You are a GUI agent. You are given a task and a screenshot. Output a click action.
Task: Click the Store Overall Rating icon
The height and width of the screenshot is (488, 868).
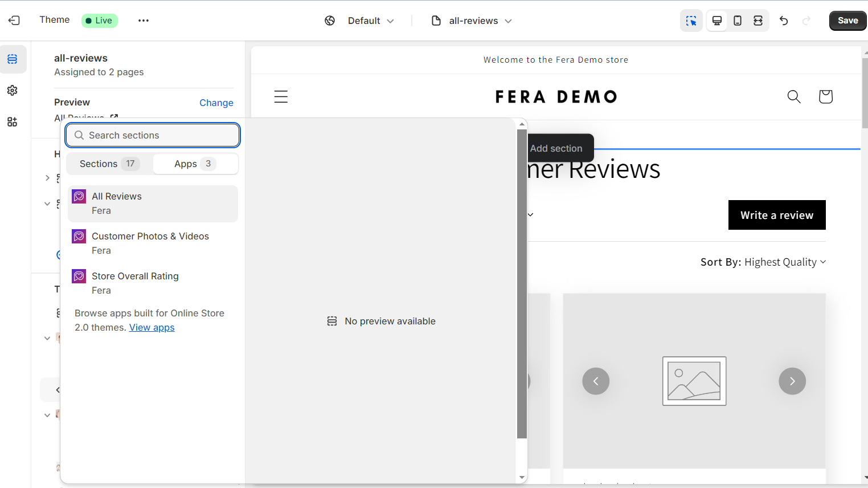point(79,276)
